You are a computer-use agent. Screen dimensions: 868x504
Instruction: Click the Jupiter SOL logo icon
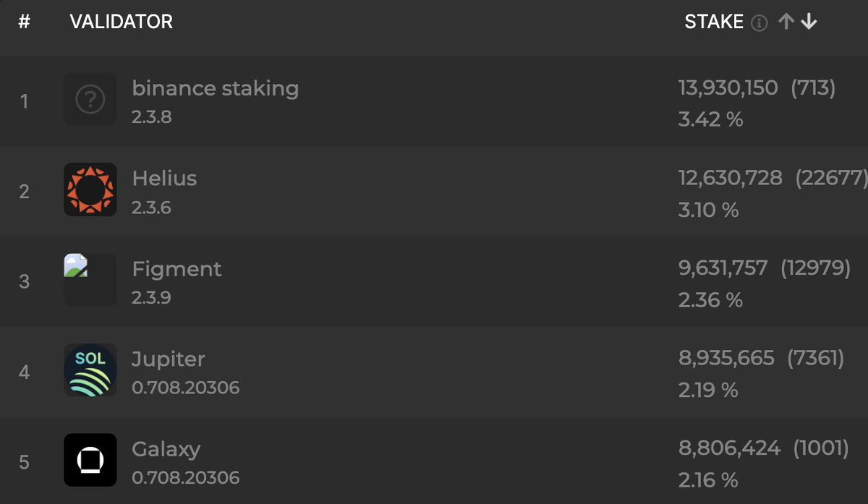pyautogui.click(x=90, y=370)
